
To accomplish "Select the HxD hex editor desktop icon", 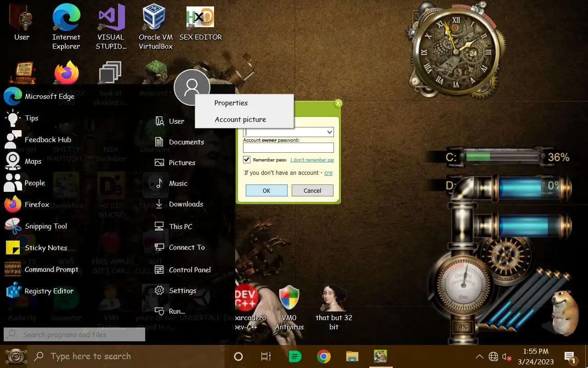I will click(200, 24).
